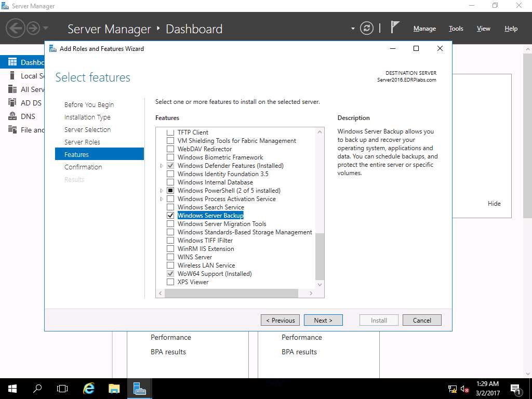The image size is (532, 399).
Task: Check the Windows Identity Foundation 3.5 box
Action: 170,174
